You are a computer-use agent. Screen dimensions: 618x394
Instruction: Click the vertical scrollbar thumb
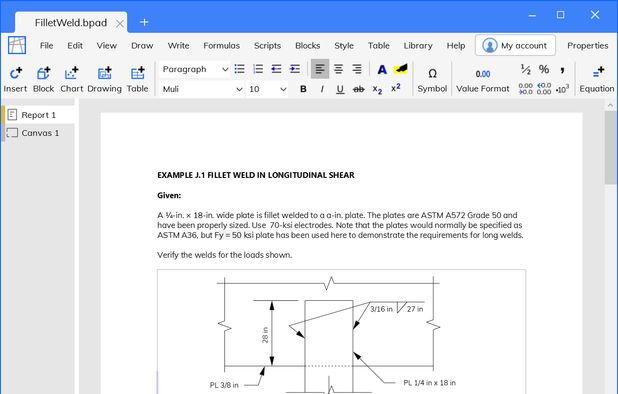pos(611,147)
